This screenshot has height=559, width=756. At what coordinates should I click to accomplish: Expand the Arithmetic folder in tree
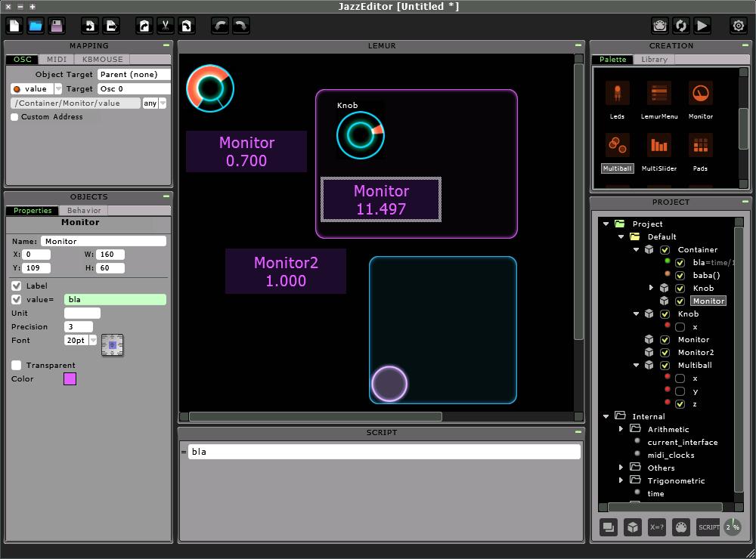(621, 429)
